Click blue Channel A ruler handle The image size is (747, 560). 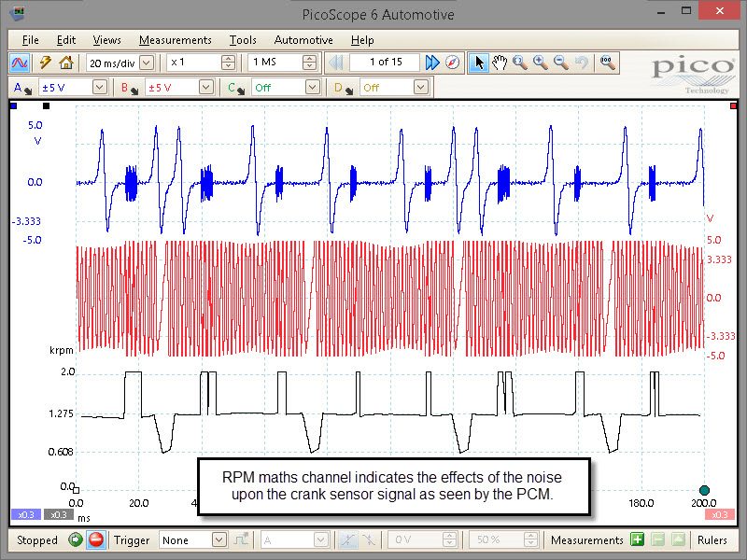point(13,105)
